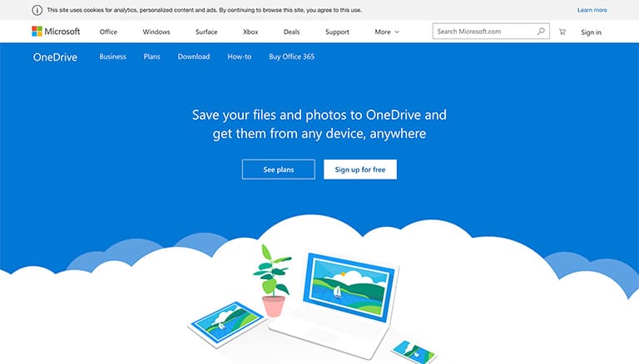The height and width of the screenshot is (364, 639).
Task: Open the Deals page
Action: click(292, 32)
